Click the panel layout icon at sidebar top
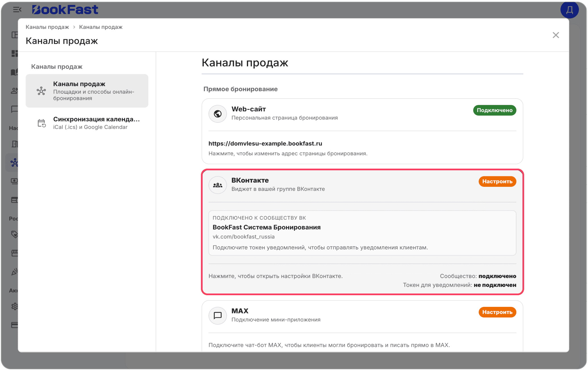Screen dimensions: 588x371 [x=14, y=35]
